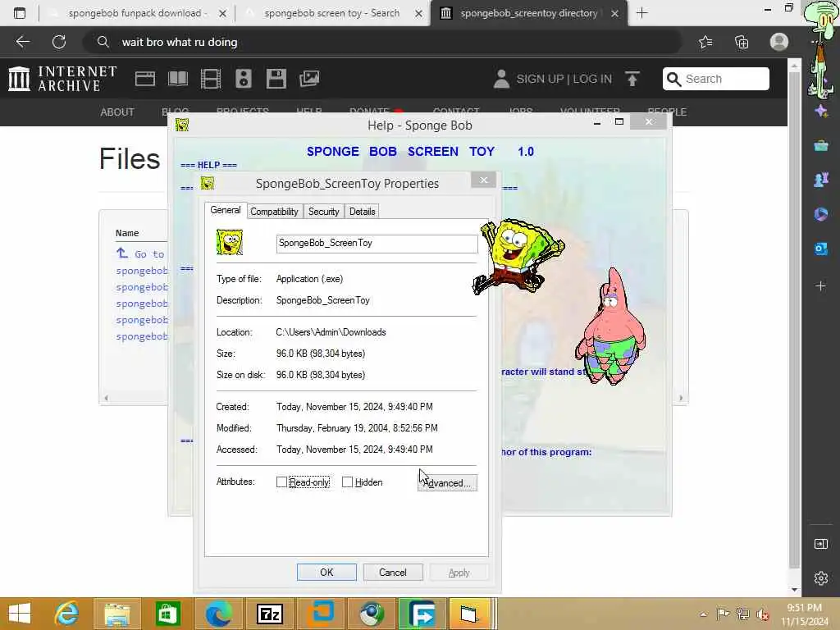
Task: Open the browser Collections icon
Action: 742,42
